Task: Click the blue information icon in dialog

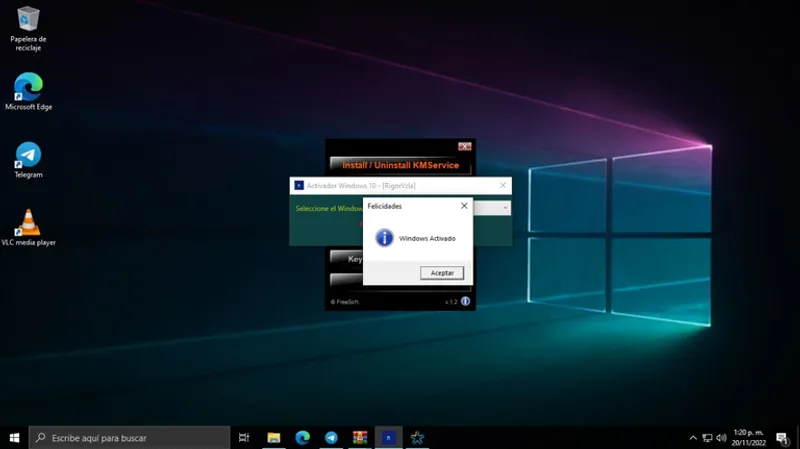Action: [384, 238]
